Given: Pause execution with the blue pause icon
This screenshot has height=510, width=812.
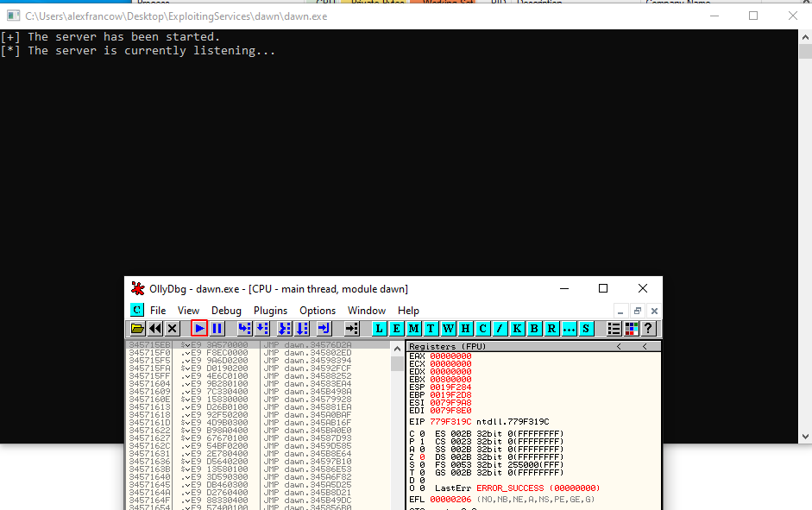Looking at the screenshot, I should (217, 328).
